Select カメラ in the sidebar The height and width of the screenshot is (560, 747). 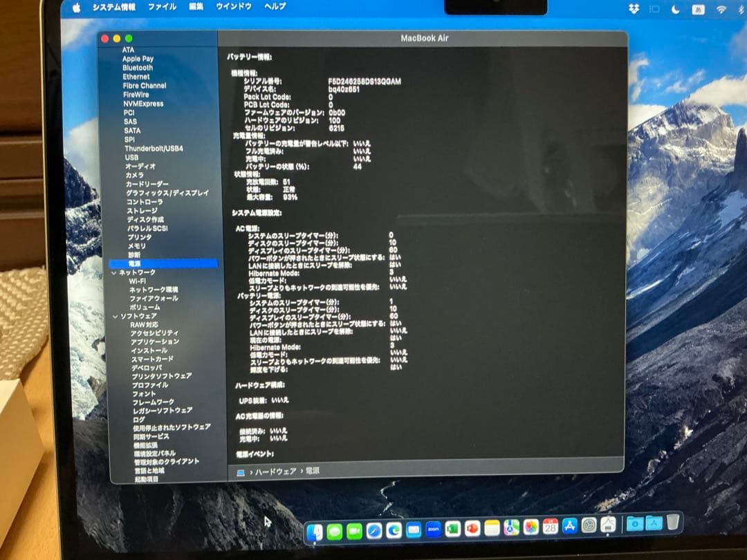(x=135, y=175)
